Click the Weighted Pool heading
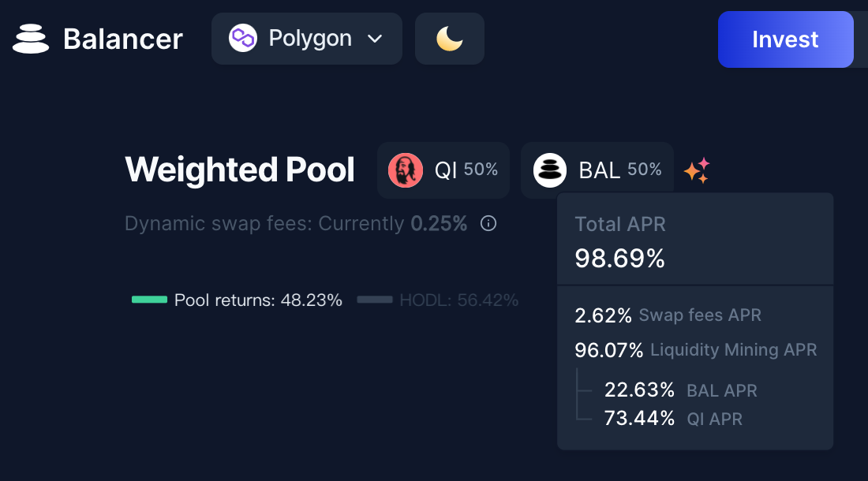868x481 pixels. pos(240,170)
